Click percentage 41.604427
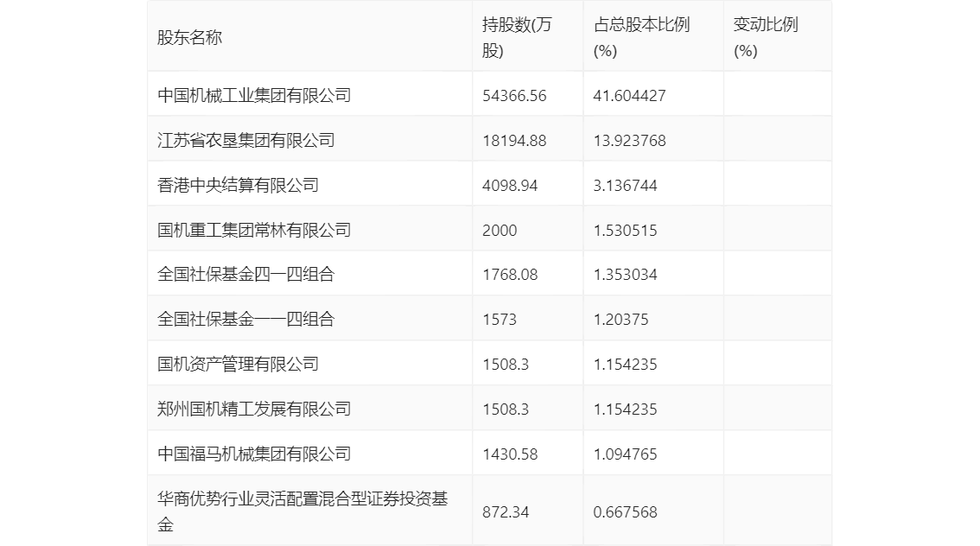This screenshot has height=546, width=980. (629, 96)
